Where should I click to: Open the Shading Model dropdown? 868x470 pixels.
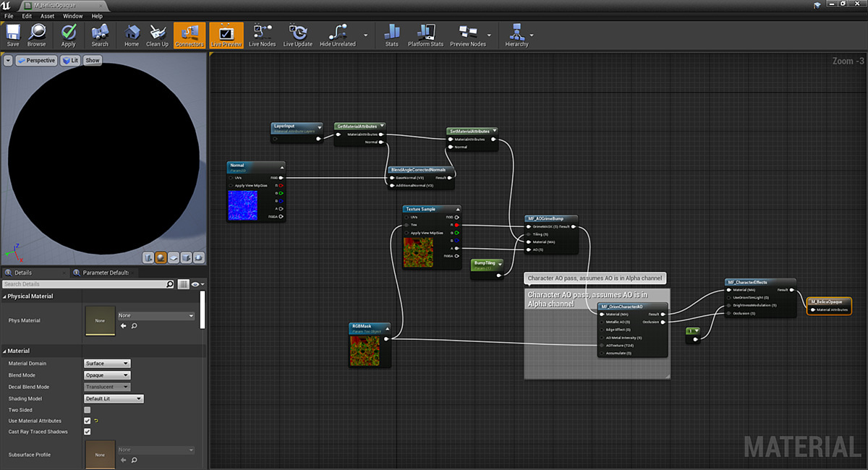pyautogui.click(x=114, y=398)
